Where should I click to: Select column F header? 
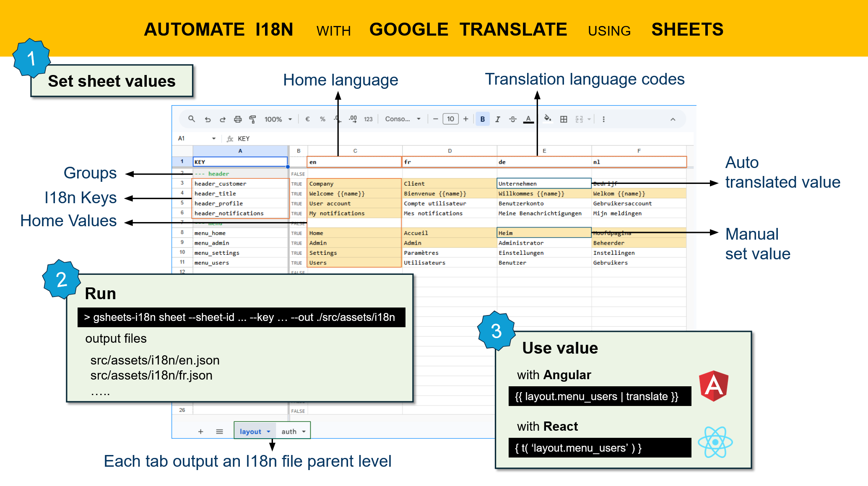click(639, 151)
